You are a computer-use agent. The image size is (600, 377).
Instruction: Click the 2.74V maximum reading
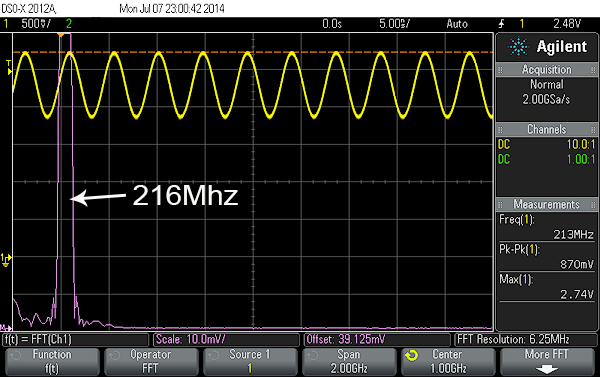(x=577, y=294)
